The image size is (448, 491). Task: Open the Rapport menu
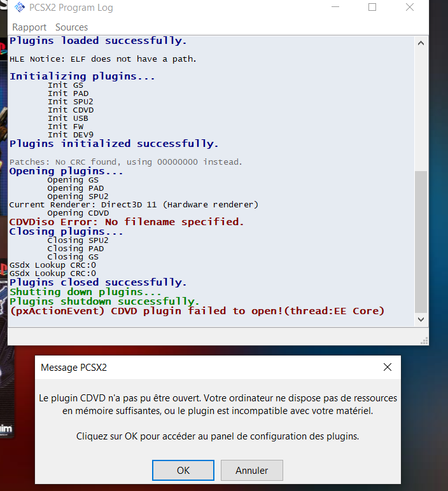click(29, 27)
